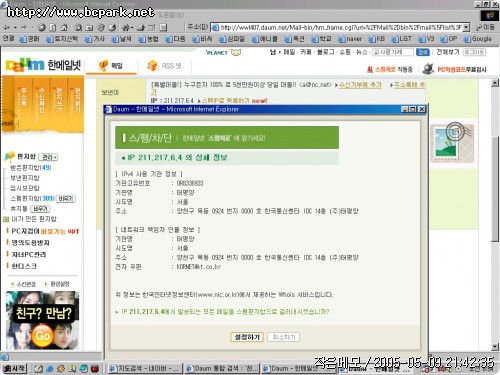Open the 환경설정 settings link
Screen dimensions: 500x375
[x=60, y=284]
